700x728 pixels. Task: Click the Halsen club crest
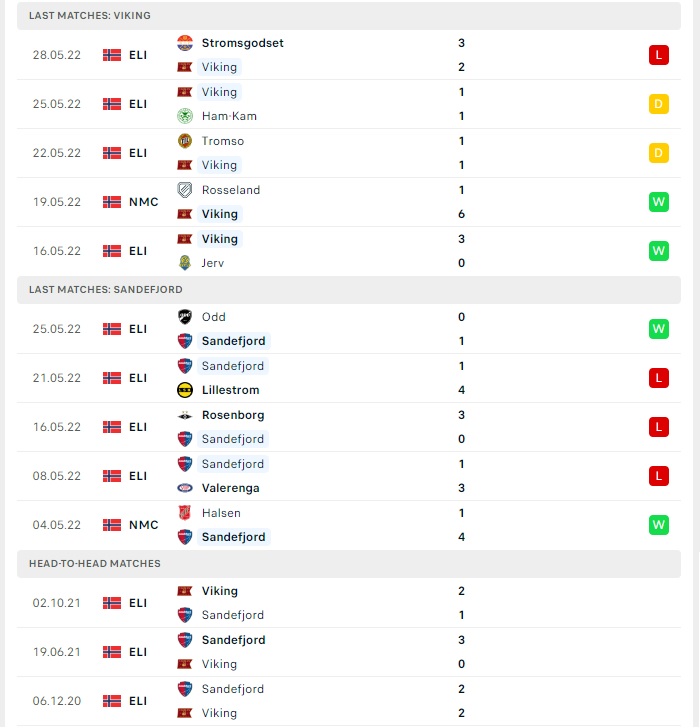[185, 513]
